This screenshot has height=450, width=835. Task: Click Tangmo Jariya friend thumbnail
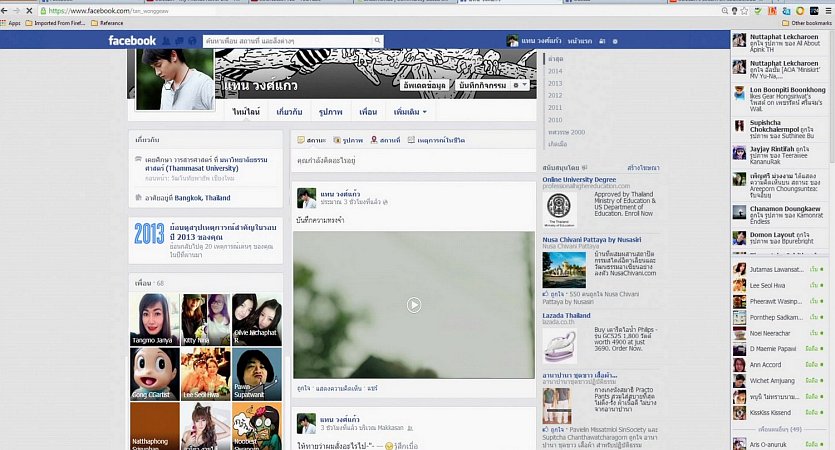pos(154,318)
